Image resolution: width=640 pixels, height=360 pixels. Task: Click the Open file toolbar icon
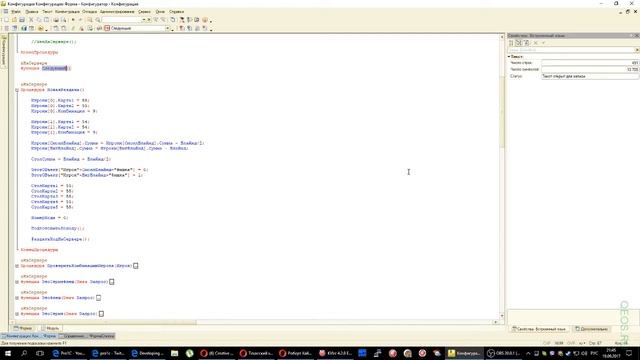[14, 20]
